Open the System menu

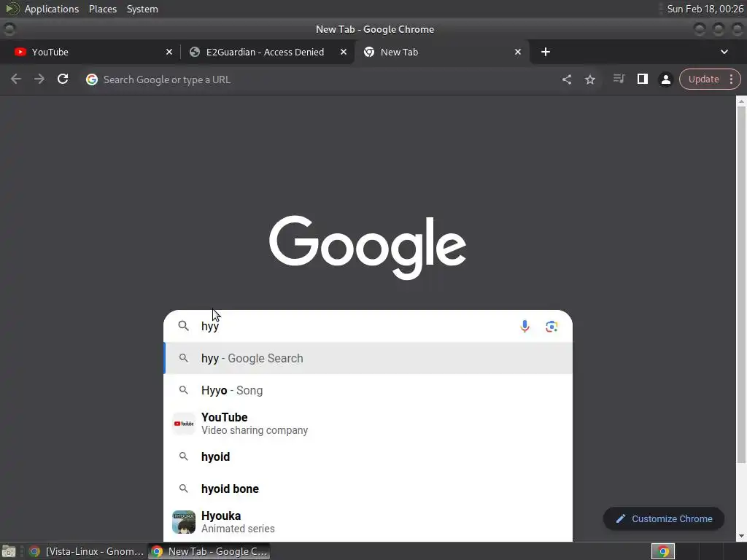[142, 9]
